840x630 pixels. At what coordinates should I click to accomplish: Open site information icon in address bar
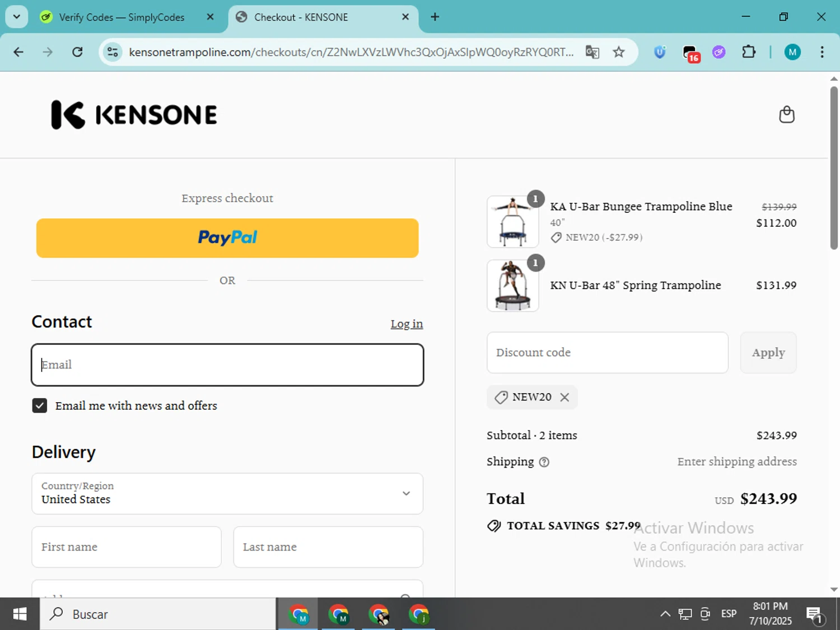pyautogui.click(x=113, y=52)
